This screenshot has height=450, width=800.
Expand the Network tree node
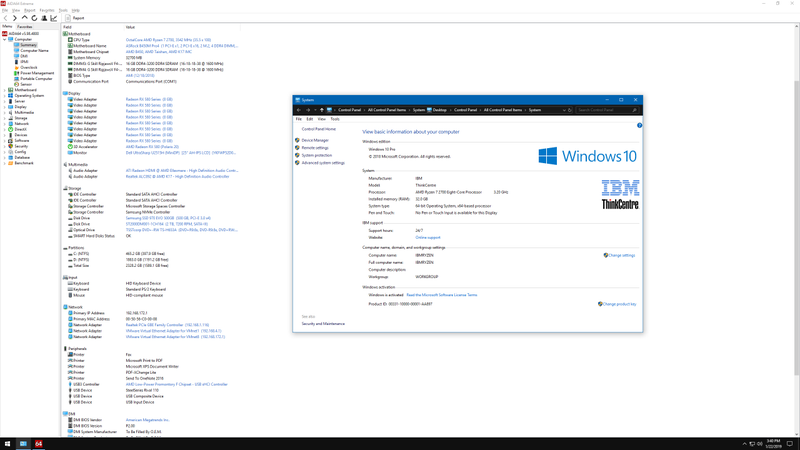(5, 123)
